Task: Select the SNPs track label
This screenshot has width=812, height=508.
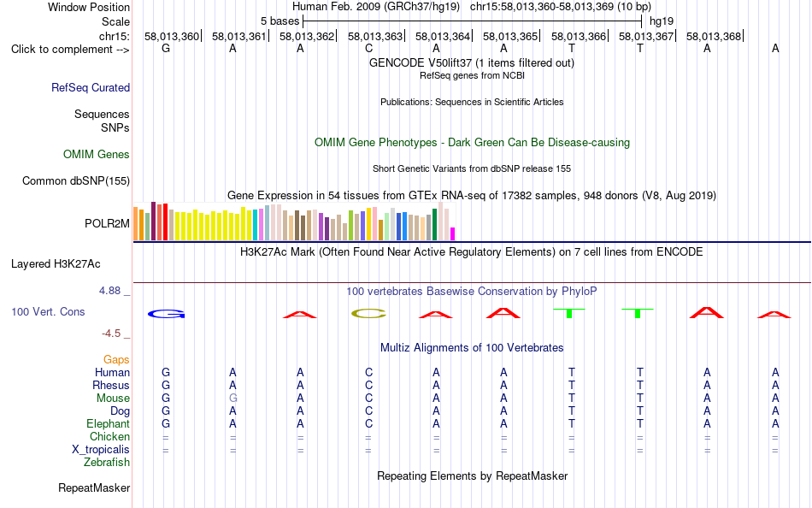Action: (115, 127)
